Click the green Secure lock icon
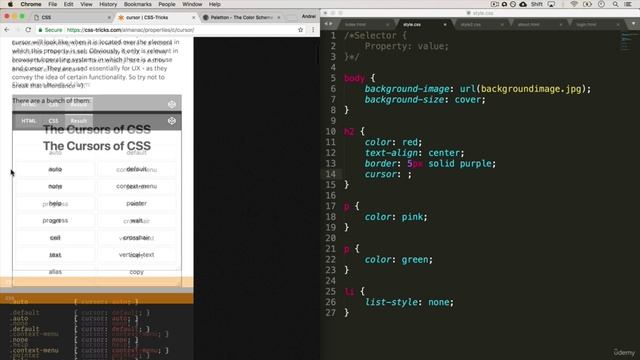 pos(40,30)
